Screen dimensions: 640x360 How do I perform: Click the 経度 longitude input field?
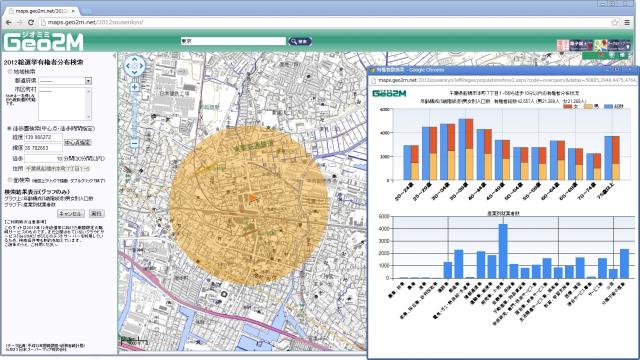click(44, 137)
